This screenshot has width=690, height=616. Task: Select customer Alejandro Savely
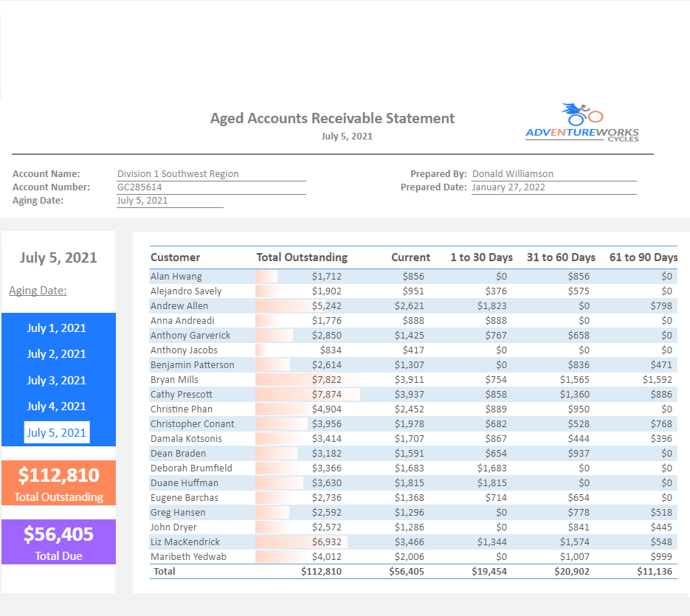tap(186, 291)
